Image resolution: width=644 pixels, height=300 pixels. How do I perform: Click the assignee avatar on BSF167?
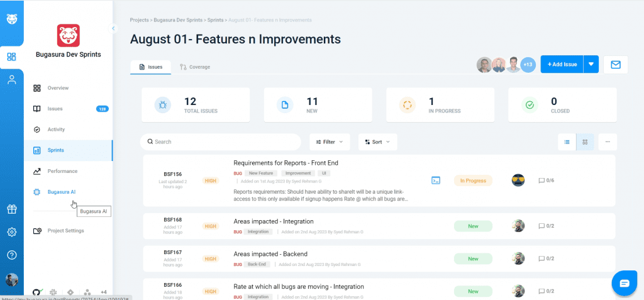click(518, 258)
